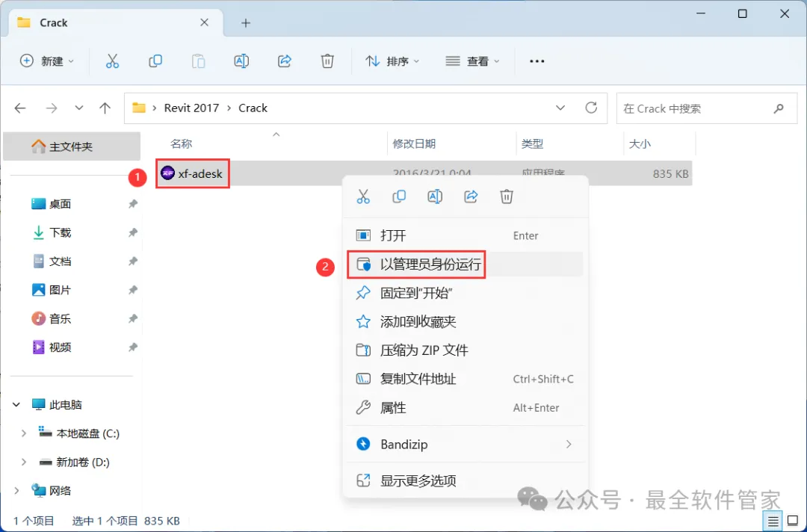Screen dimensions: 807x532
Task: Choose 打开 in the context menu
Action: click(466, 235)
